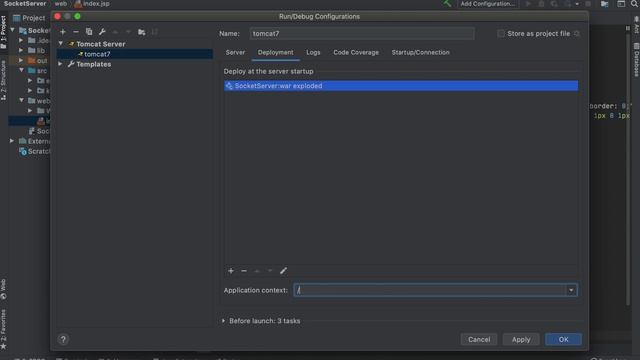Screen dimensions: 640x360
Task: Open gear icon next to Store as project file
Action: coord(577,33)
